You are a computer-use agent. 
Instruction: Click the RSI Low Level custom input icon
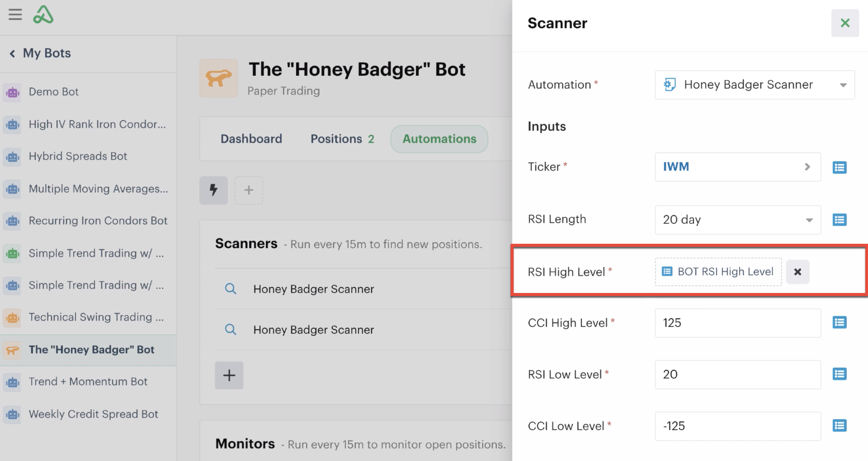(839, 374)
